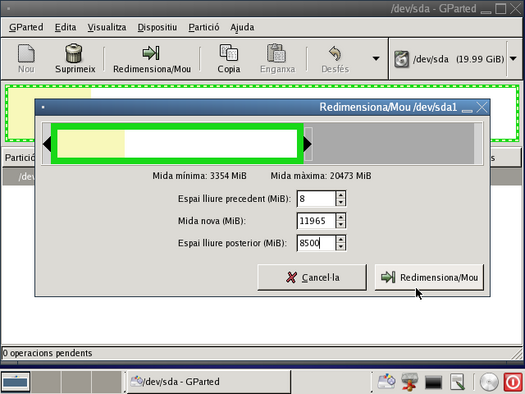Open the Ajuda menu
This screenshot has width=525, height=394.
point(242,27)
